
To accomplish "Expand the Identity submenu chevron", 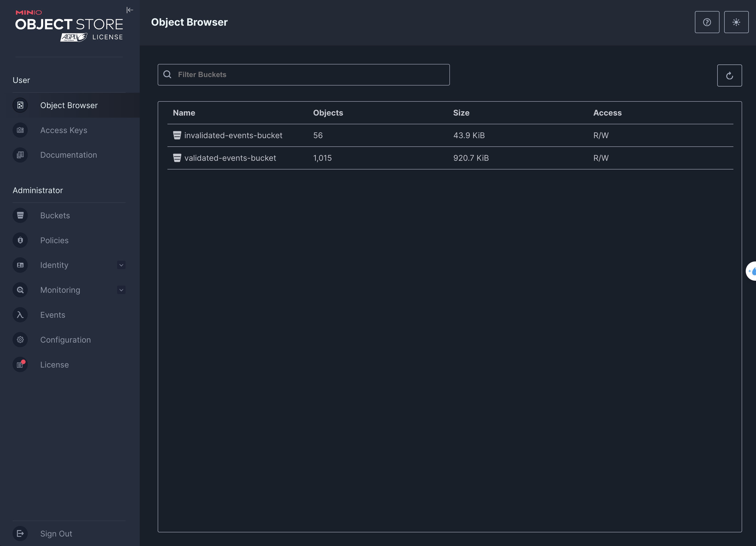I will (121, 265).
